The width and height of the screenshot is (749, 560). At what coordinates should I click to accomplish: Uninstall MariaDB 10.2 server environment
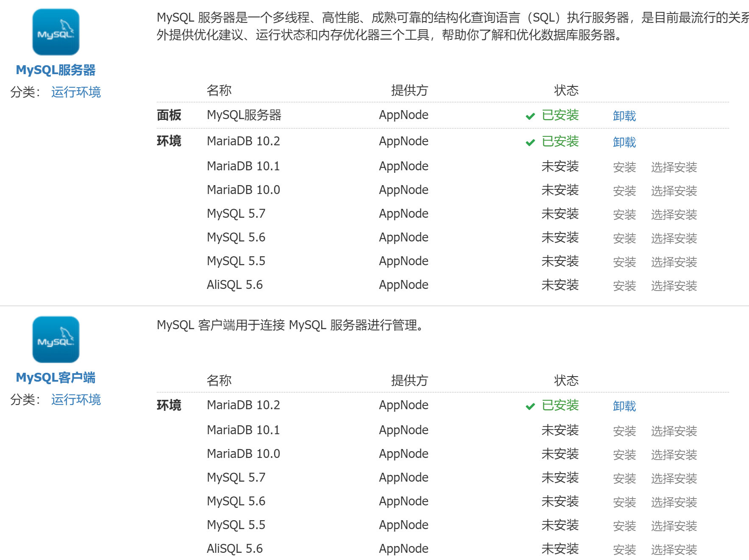click(x=624, y=142)
